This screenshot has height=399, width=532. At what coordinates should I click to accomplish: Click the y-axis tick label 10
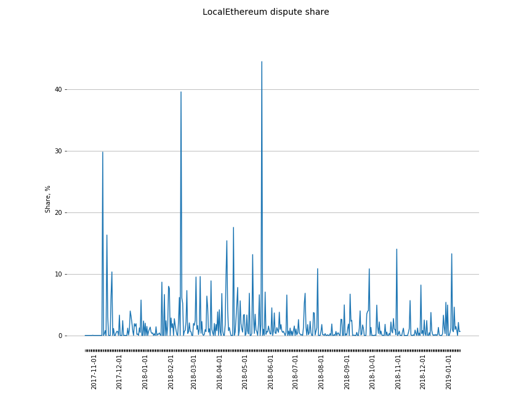coord(58,274)
